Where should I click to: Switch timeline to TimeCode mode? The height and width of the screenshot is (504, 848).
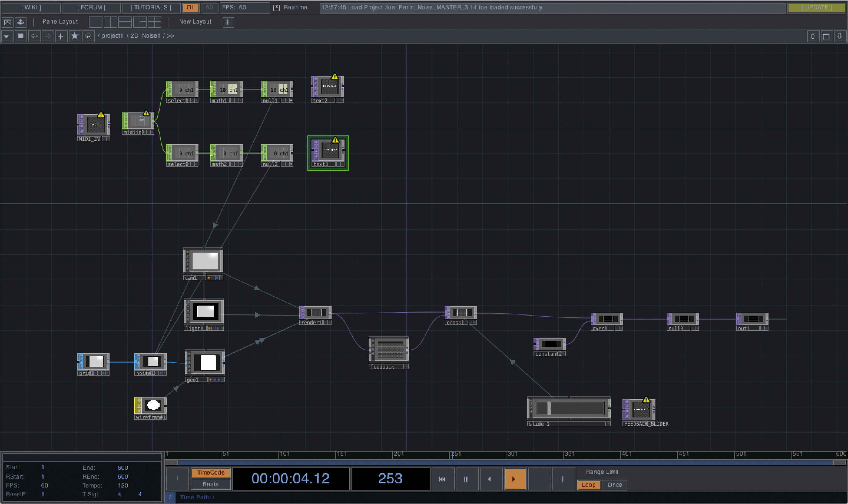pos(211,472)
